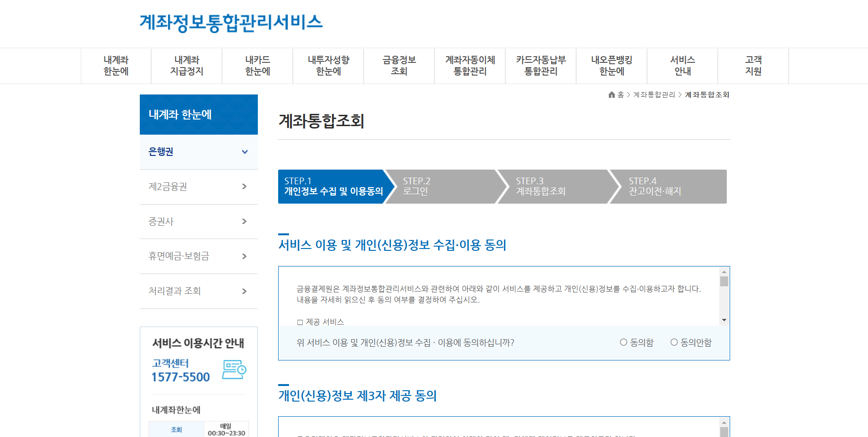Select the 동의안함 radio button

(673, 343)
